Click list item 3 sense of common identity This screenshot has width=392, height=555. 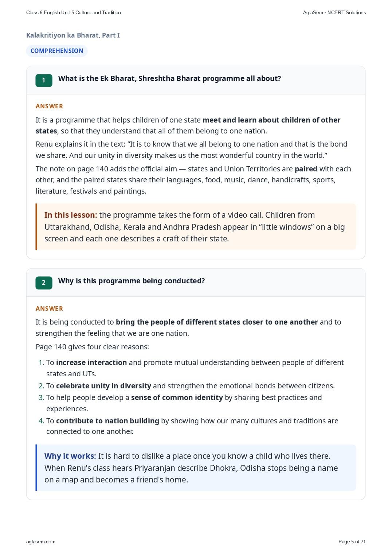[x=180, y=403]
